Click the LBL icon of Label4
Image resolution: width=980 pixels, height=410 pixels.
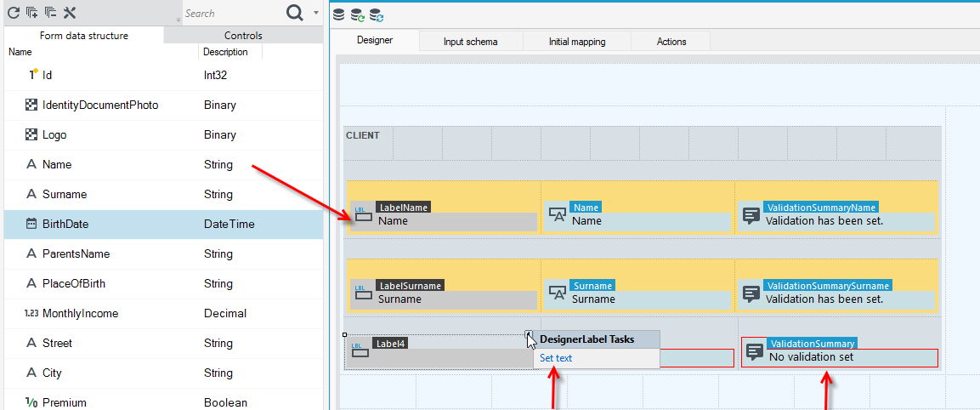360,352
